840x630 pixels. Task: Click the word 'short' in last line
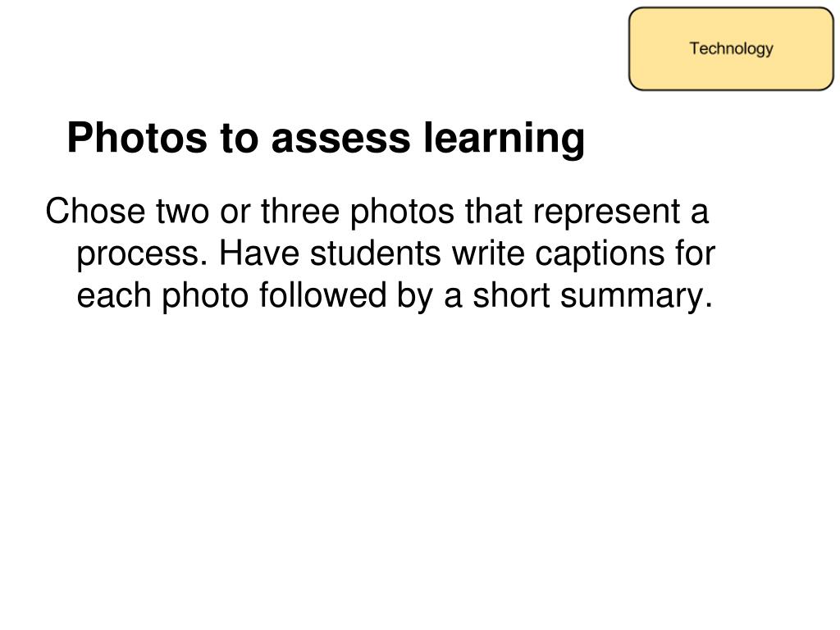point(511,294)
